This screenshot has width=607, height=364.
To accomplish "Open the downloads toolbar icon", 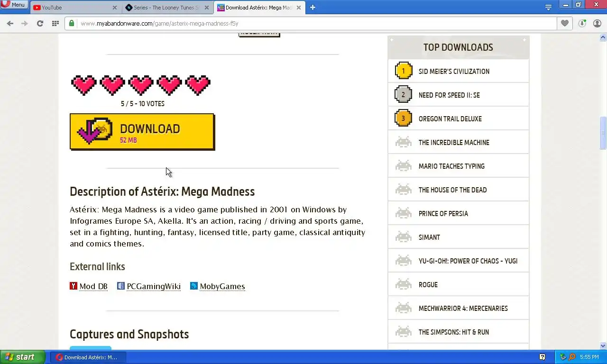I will tap(582, 23).
